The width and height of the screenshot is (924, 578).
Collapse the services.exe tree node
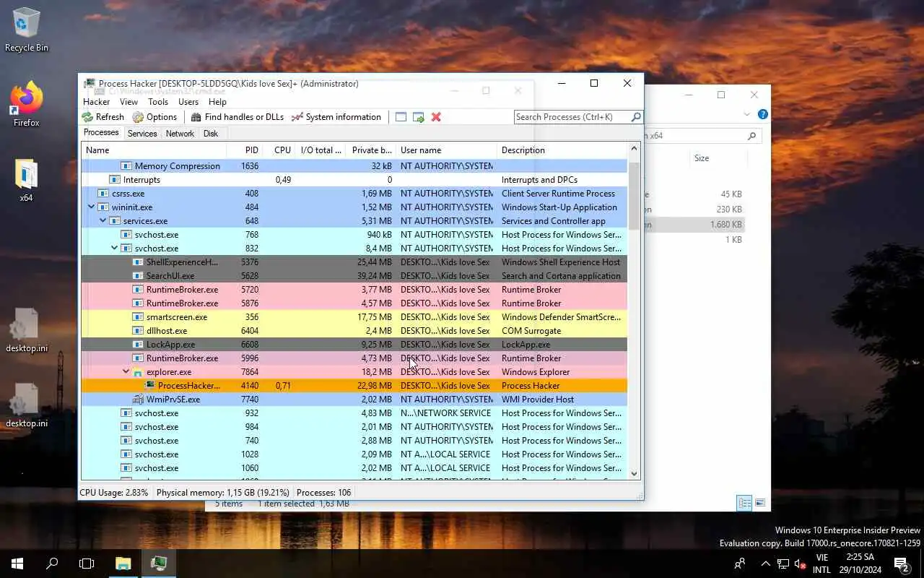[x=103, y=221]
